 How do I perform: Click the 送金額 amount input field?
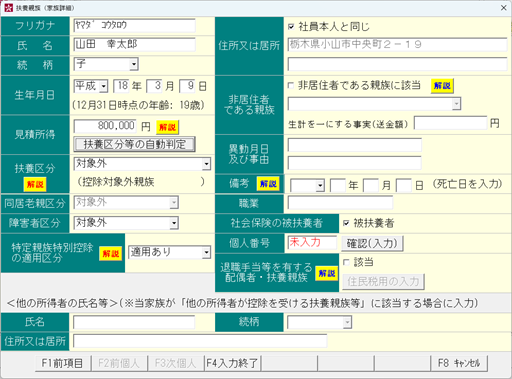point(451,123)
